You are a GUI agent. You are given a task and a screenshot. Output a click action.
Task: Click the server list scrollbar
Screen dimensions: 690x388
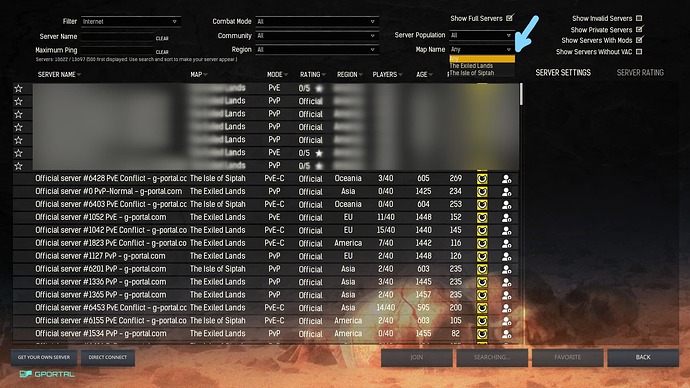pyautogui.click(x=521, y=94)
